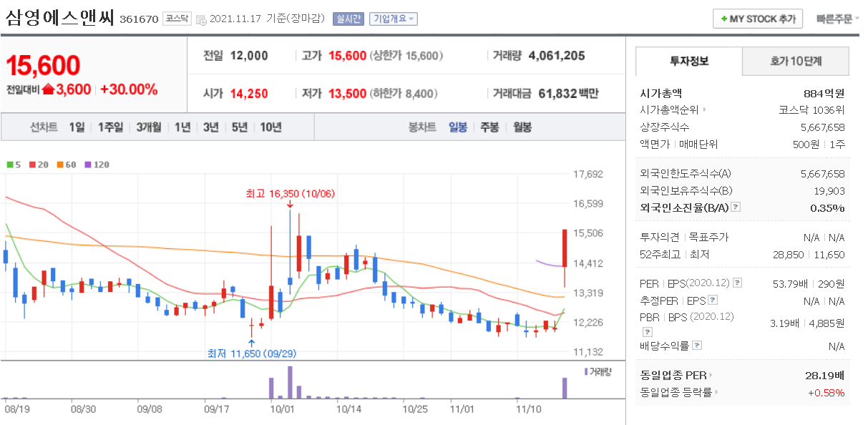Click the help icon next to 외국인소진율(B/A)

(x=736, y=207)
